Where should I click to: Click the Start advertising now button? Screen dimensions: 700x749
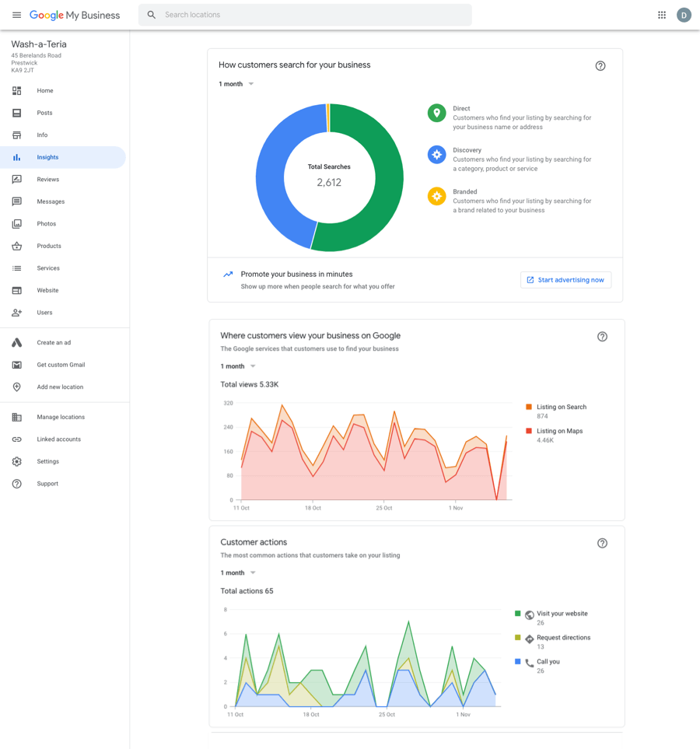(x=565, y=280)
